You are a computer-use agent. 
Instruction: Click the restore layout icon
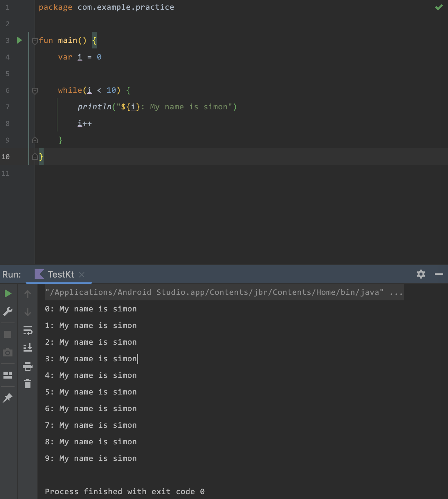point(8,375)
